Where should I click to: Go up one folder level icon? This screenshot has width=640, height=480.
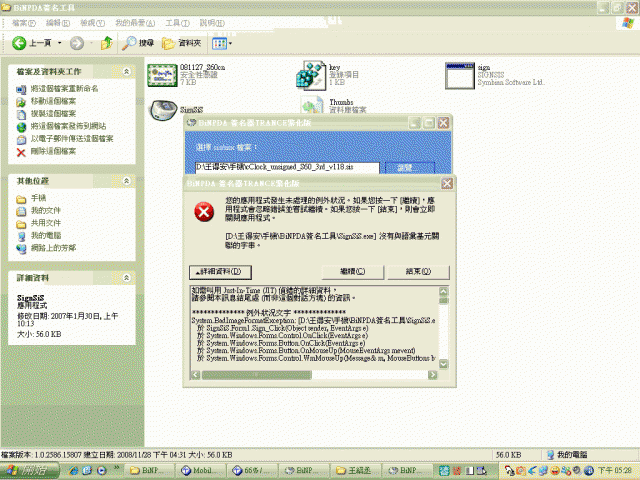pos(107,43)
